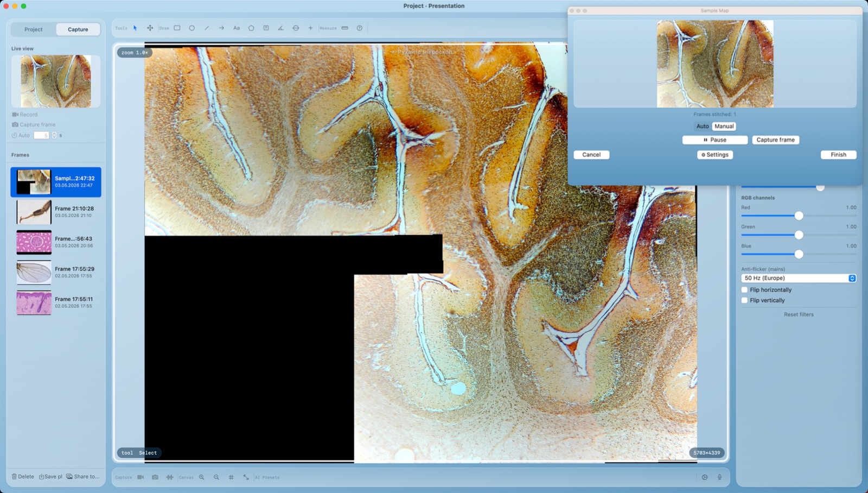
Task: Start video capture from bottom toolbar
Action: point(141,477)
